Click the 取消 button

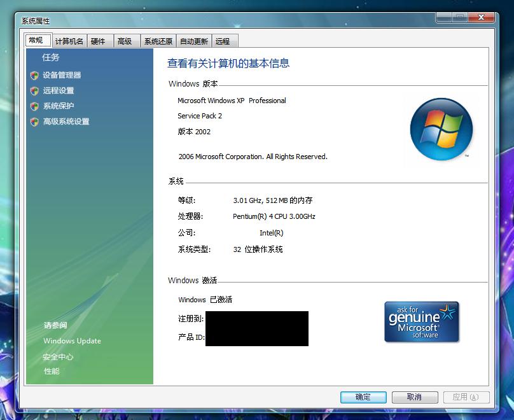tap(415, 397)
